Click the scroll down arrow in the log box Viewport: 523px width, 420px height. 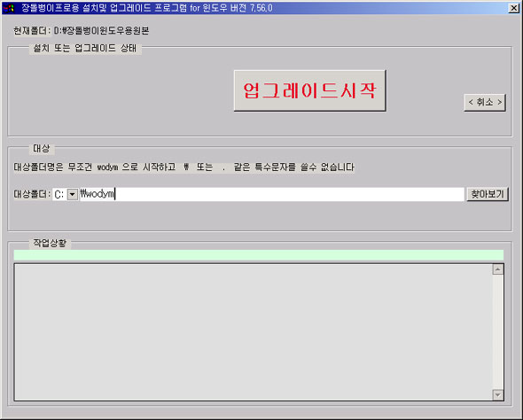pos(497,394)
